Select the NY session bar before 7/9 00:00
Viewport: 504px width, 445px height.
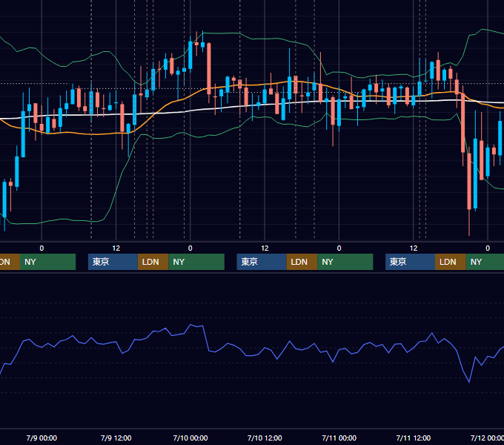(x=47, y=262)
